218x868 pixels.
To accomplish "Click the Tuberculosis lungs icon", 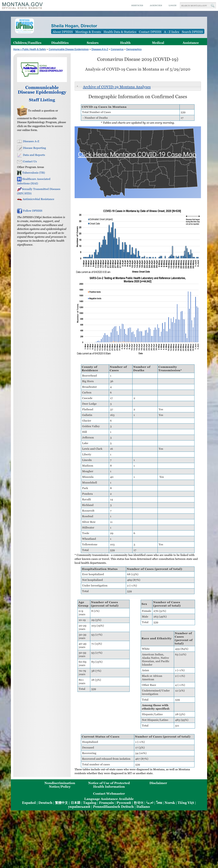I will coord(19,173).
